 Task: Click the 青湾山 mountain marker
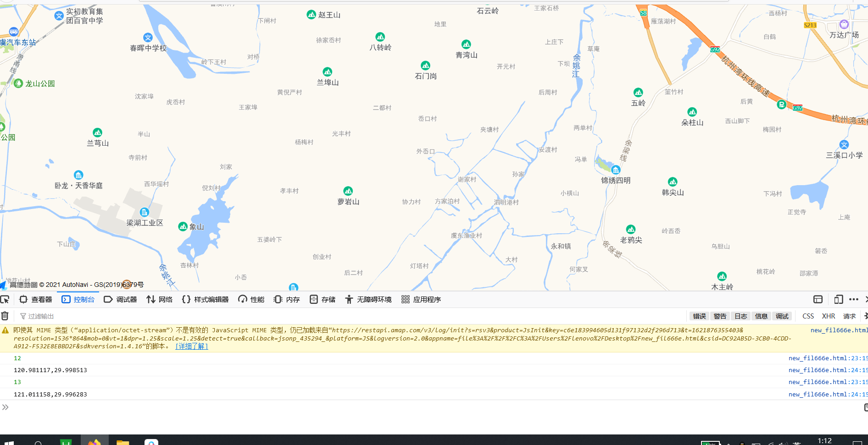point(467,44)
